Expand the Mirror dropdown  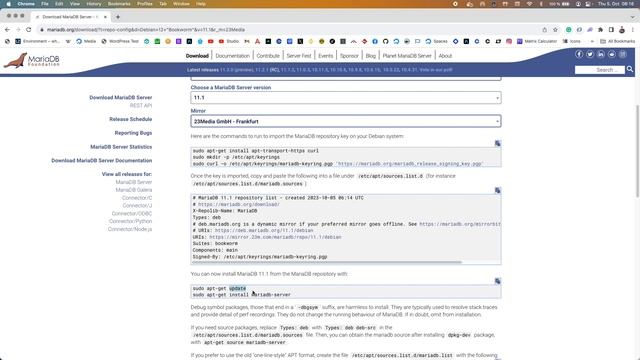[346, 121]
